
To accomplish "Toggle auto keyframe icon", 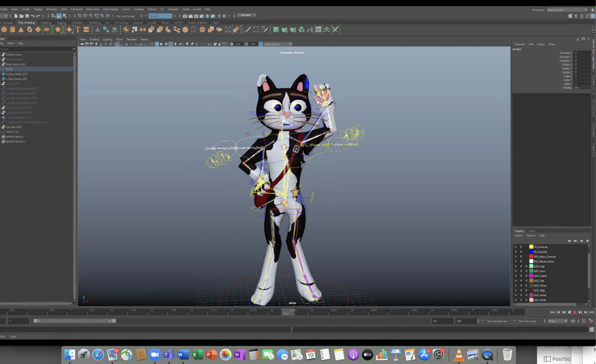I will pyautogui.click(x=584, y=321).
